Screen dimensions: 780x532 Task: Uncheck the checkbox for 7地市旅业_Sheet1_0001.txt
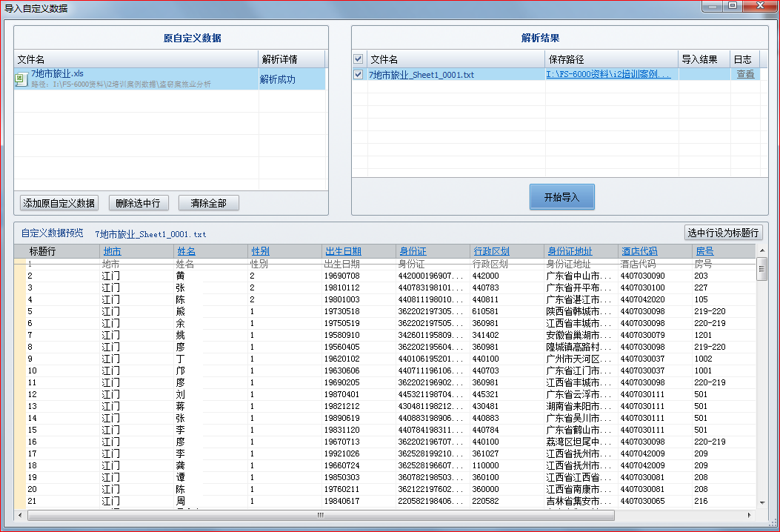click(358, 74)
